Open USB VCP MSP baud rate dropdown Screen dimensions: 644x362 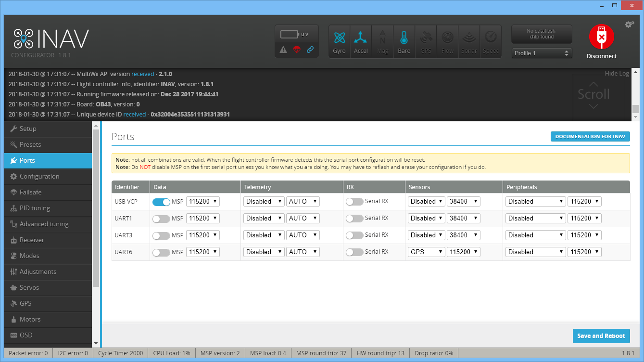pyautogui.click(x=202, y=201)
